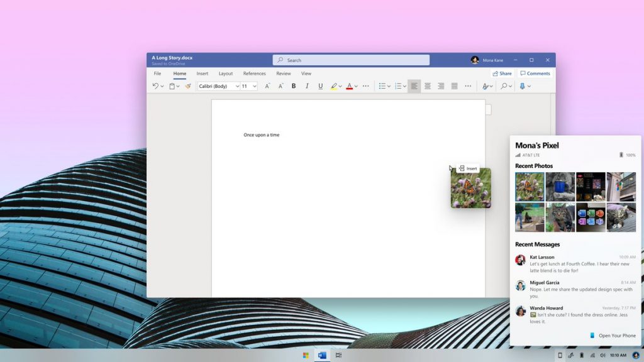Switch to the View tab
Image resolution: width=644 pixels, height=362 pixels.
(306, 74)
